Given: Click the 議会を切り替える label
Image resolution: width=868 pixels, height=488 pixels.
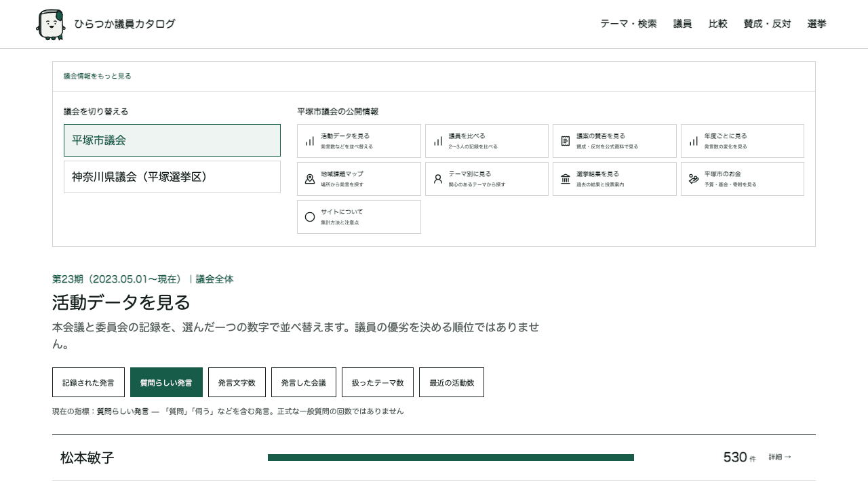Looking at the screenshot, I should point(96,111).
